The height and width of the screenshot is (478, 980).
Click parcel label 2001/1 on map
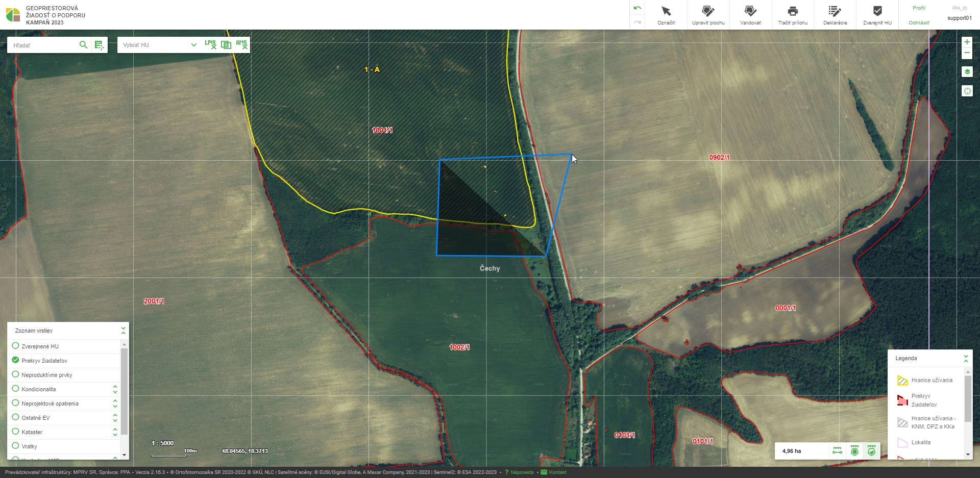(154, 301)
